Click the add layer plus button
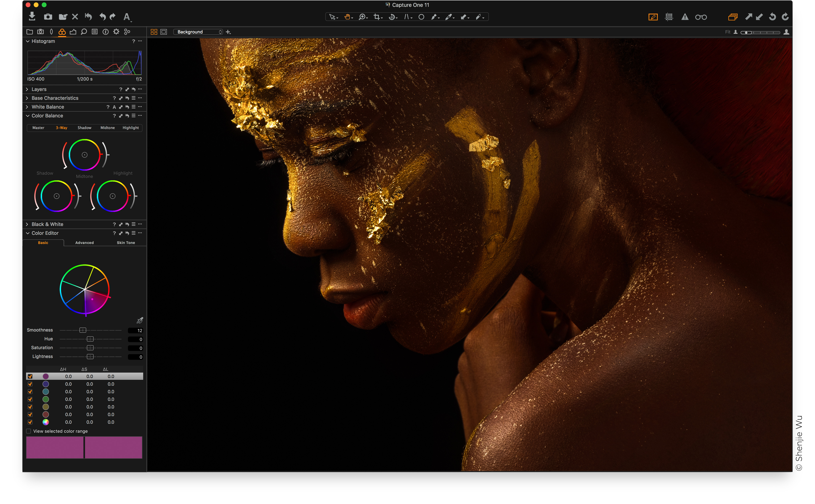Screen dimensions: 815x504 tap(228, 32)
